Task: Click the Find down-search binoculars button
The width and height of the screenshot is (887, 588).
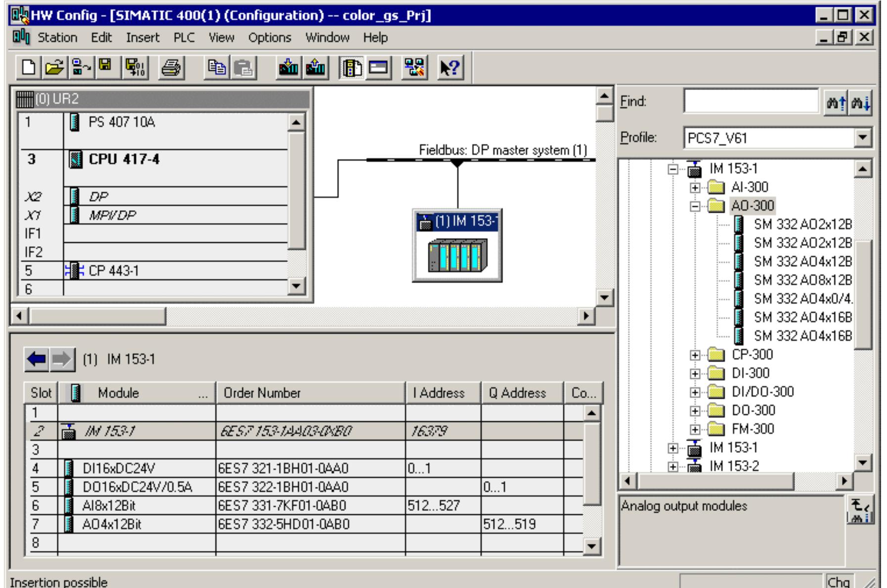Action: tap(861, 101)
